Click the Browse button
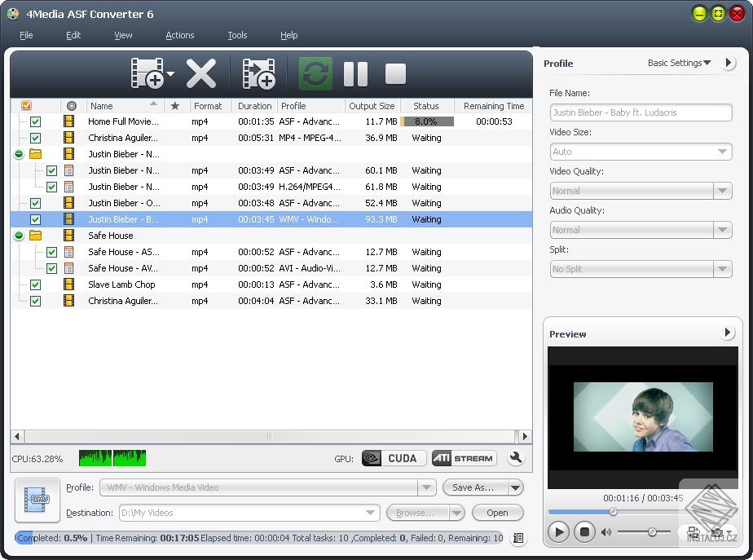 tap(417, 513)
